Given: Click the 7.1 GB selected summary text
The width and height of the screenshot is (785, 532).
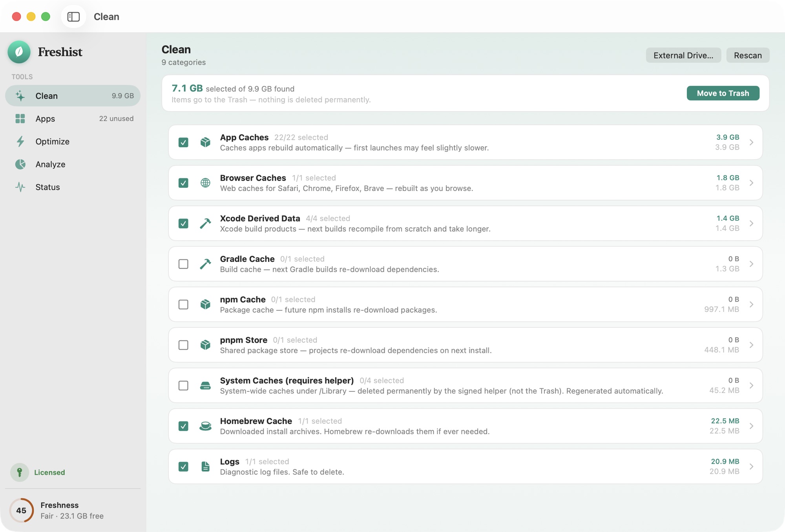Looking at the screenshot, I should pos(233,88).
